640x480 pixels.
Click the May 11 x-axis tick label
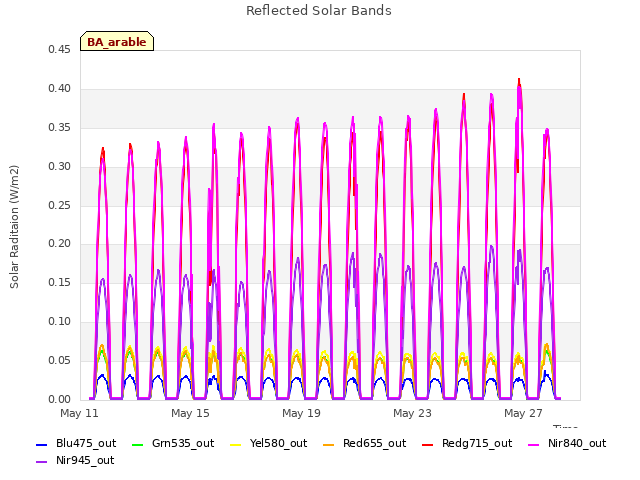click(80, 413)
